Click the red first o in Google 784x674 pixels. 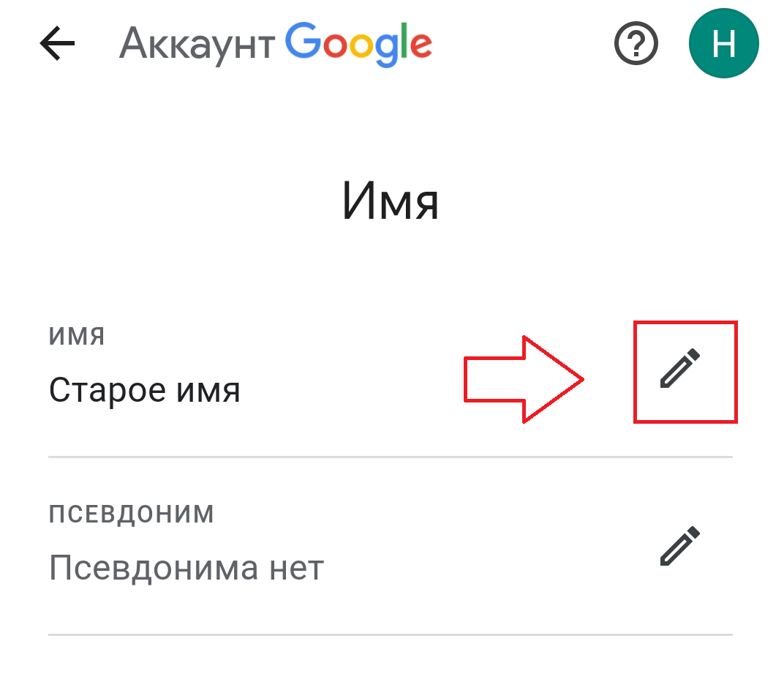(x=335, y=45)
